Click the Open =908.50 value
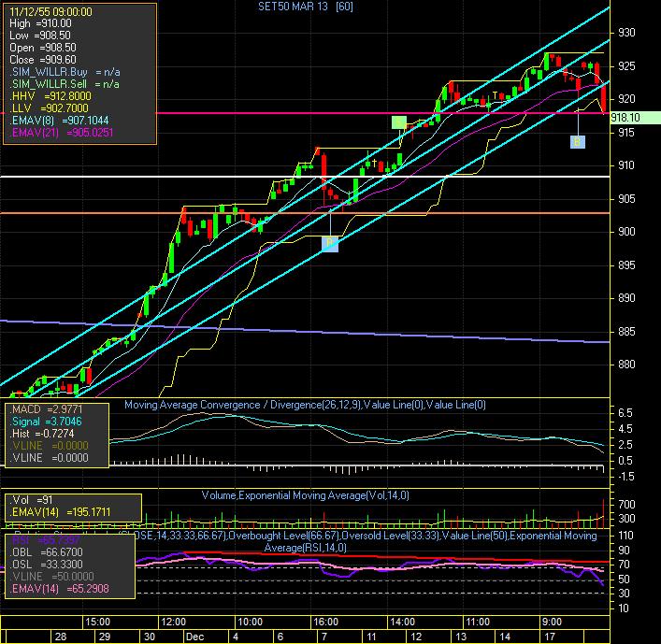661x644 pixels. [43, 48]
